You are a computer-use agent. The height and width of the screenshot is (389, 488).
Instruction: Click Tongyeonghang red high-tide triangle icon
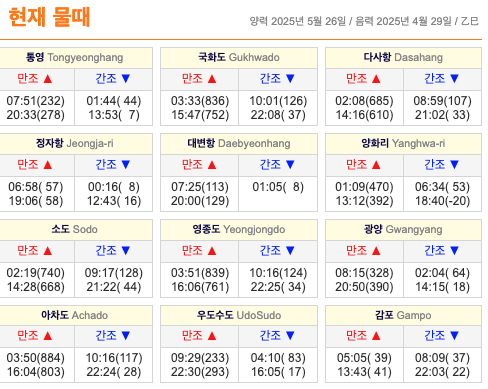pyautogui.click(x=48, y=79)
